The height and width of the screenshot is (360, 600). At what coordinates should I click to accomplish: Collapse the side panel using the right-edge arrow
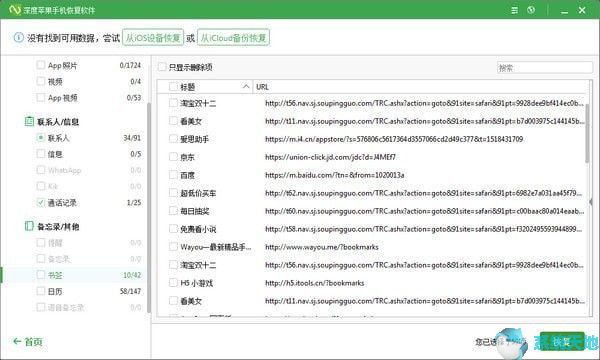591,202
